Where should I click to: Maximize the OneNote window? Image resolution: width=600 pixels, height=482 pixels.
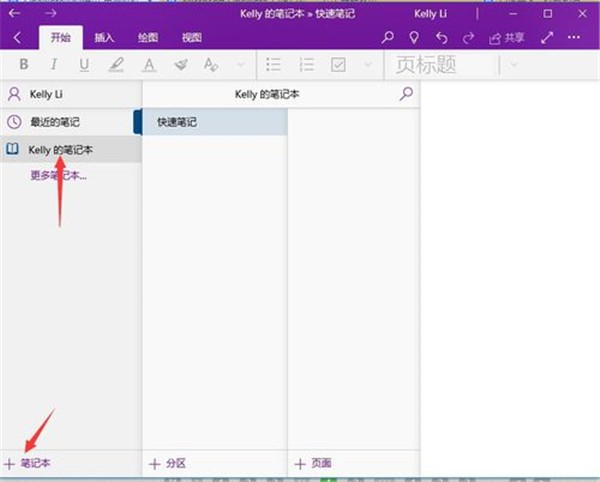coord(548,14)
